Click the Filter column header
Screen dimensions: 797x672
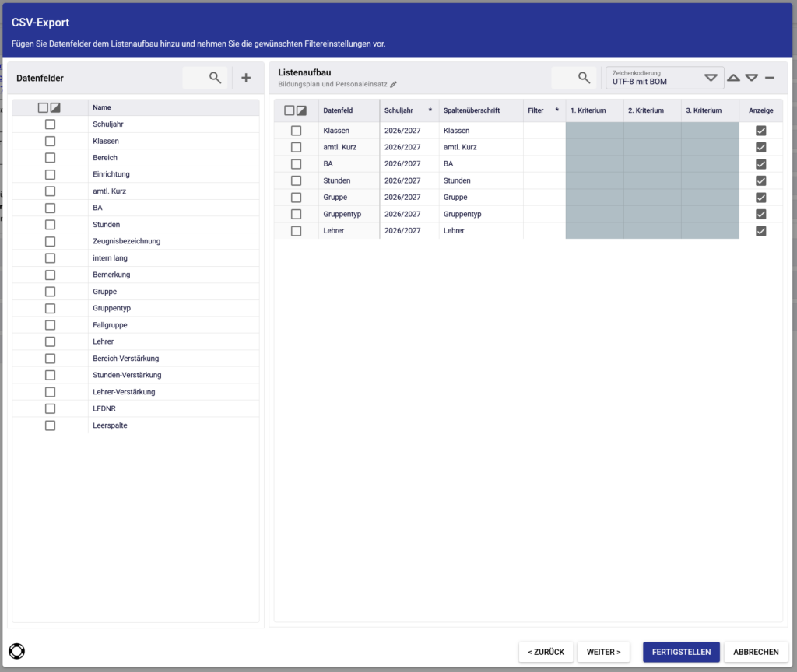click(544, 110)
